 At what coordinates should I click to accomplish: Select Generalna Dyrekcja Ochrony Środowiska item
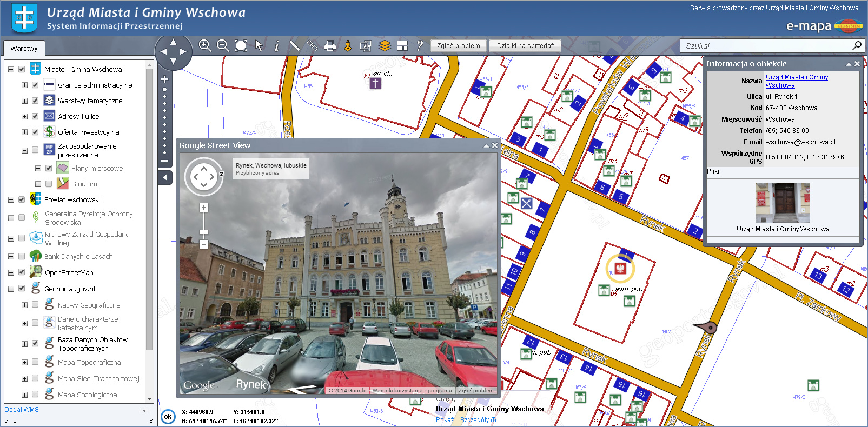coord(89,218)
